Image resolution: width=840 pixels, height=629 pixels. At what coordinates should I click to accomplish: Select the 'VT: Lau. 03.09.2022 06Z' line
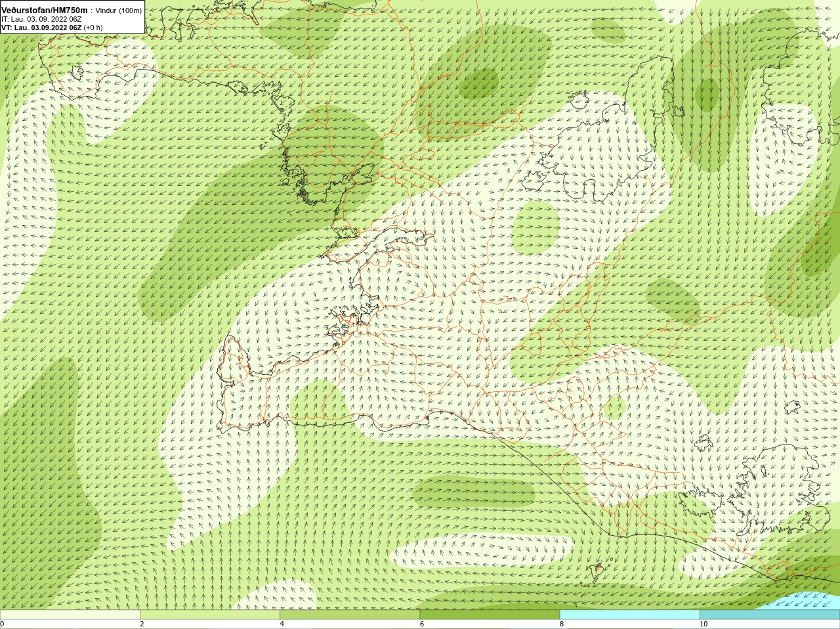pos(41,28)
